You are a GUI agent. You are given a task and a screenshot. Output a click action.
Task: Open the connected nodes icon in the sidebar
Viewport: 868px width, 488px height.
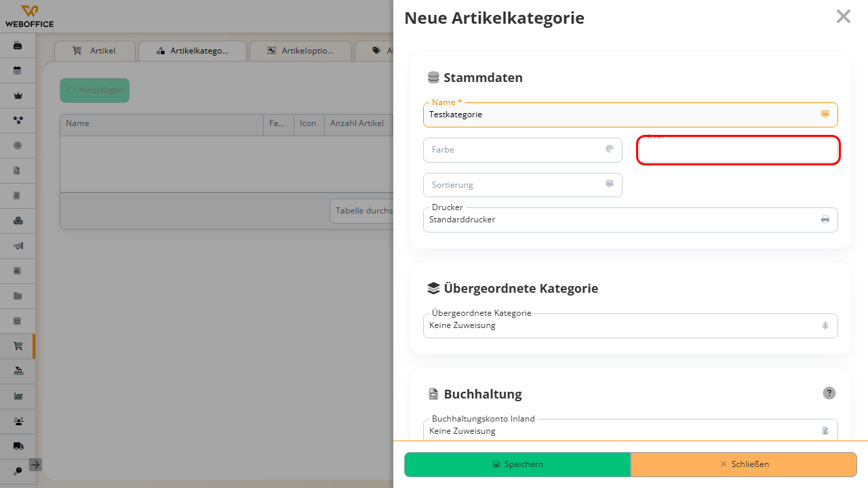tap(18, 120)
